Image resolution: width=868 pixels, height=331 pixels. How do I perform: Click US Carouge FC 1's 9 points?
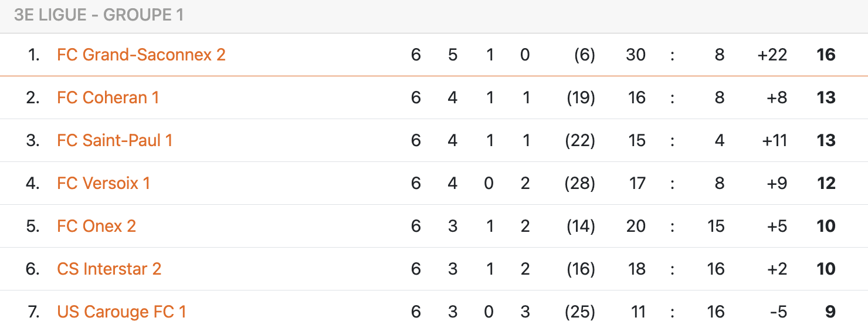click(830, 312)
